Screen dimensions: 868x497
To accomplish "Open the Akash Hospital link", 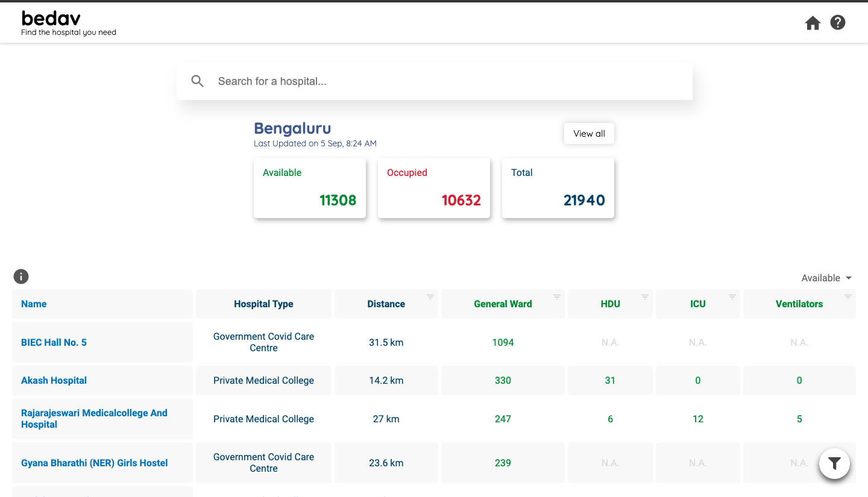I will tap(54, 380).
